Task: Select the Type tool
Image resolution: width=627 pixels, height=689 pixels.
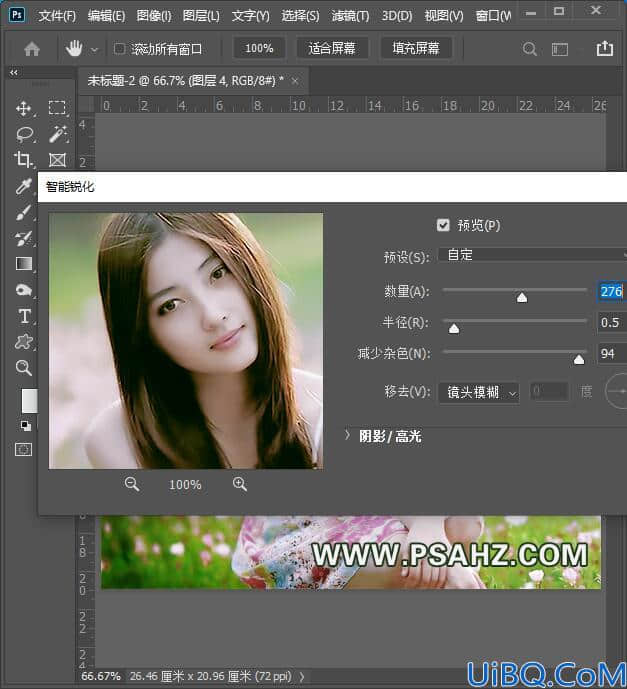Action: pos(25,316)
